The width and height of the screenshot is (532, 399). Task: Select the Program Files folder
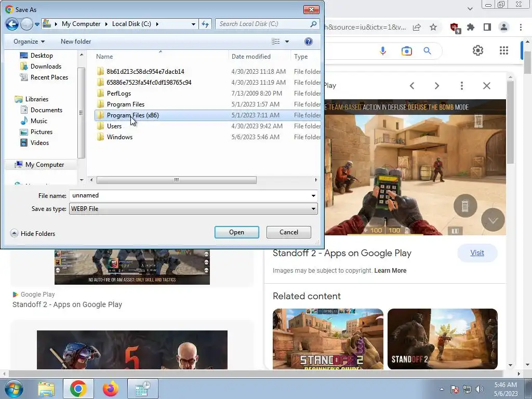click(126, 104)
